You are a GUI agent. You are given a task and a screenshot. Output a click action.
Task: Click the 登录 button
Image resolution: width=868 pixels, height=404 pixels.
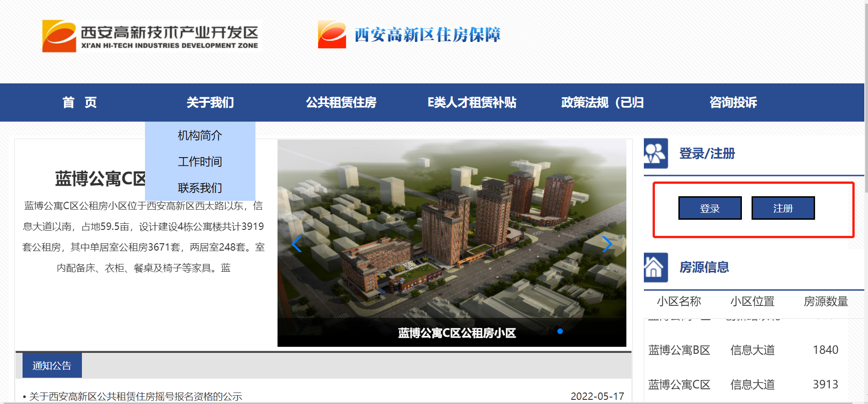710,208
